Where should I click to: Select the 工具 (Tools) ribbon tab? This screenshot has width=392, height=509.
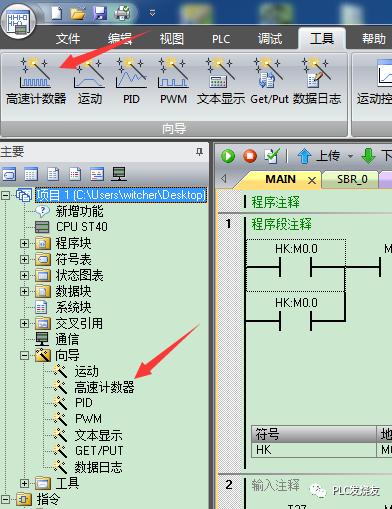(x=322, y=38)
